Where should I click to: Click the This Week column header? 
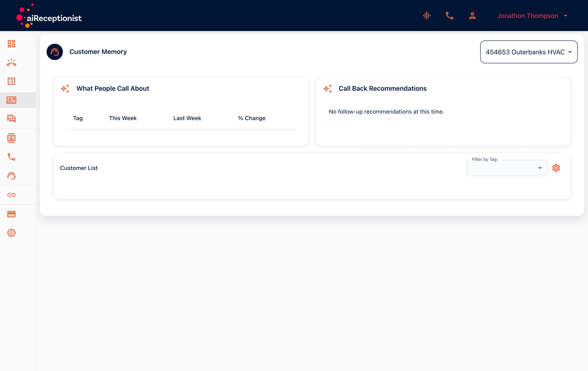pos(123,118)
